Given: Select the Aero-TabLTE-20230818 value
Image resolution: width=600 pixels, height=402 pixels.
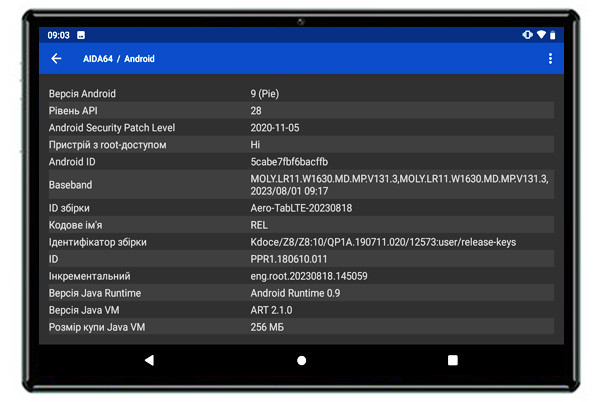Looking at the screenshot, I should [x=301, y=208].
